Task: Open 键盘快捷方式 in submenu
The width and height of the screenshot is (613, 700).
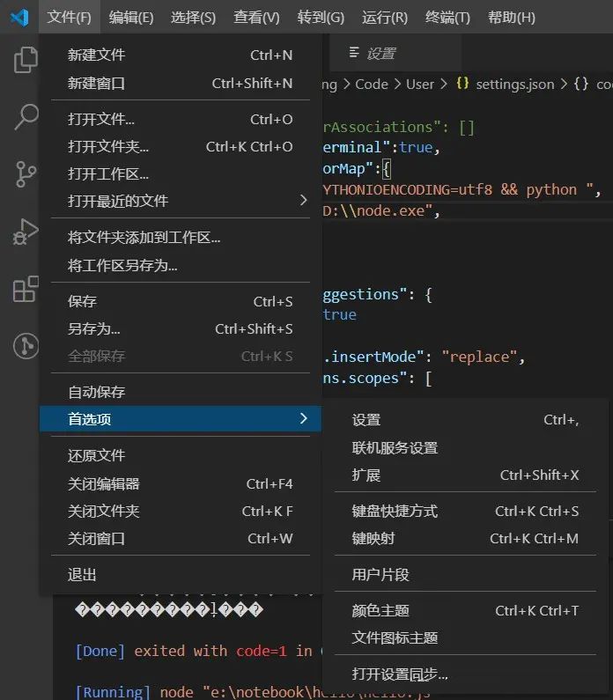Action: click(x=465, y=511)
